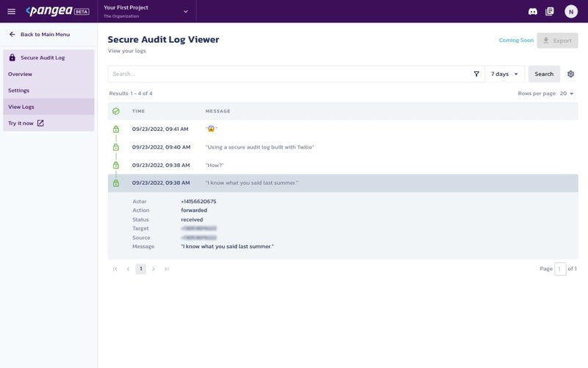Click the Search button
The image size is (588, 368).
pos(544,74)
